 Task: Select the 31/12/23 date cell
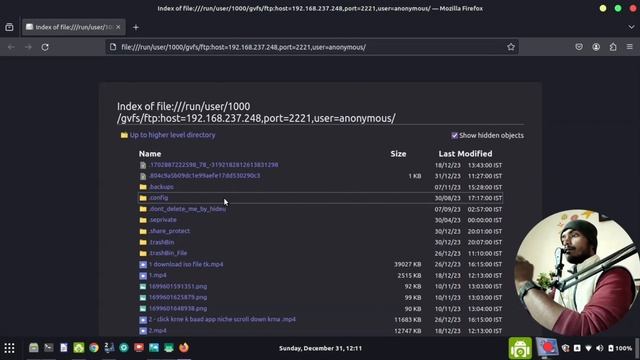447,176
